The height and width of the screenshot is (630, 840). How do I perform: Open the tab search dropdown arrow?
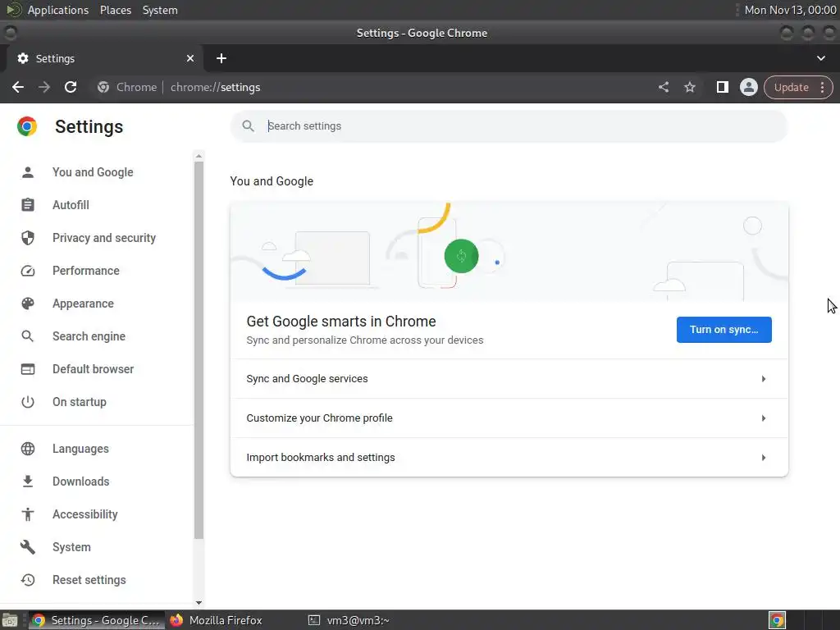pos(820,58)
